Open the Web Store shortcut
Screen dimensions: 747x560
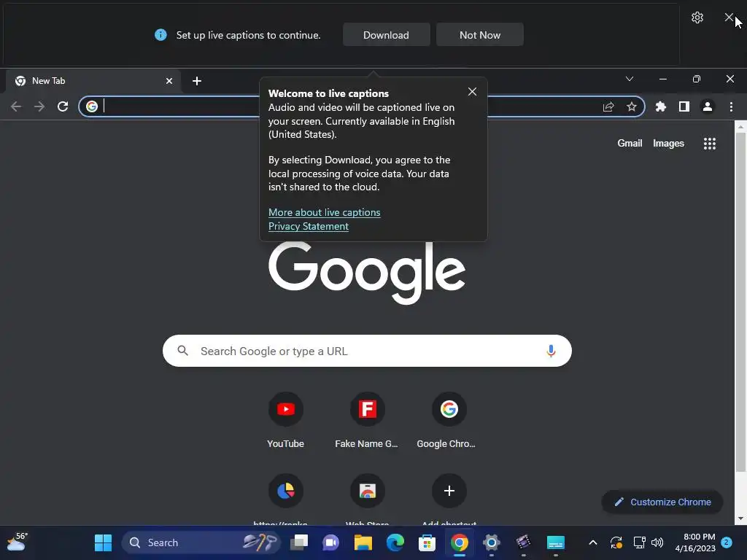click(367, 491)
